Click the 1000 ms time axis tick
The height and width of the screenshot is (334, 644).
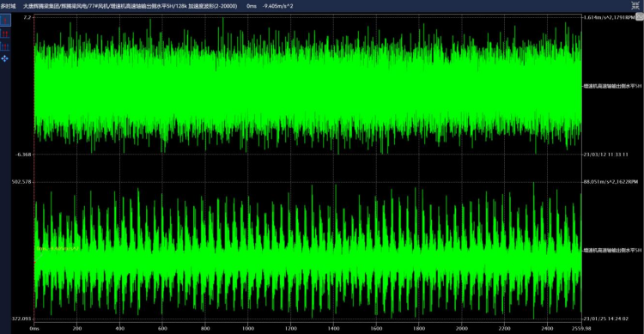[248, 328]
